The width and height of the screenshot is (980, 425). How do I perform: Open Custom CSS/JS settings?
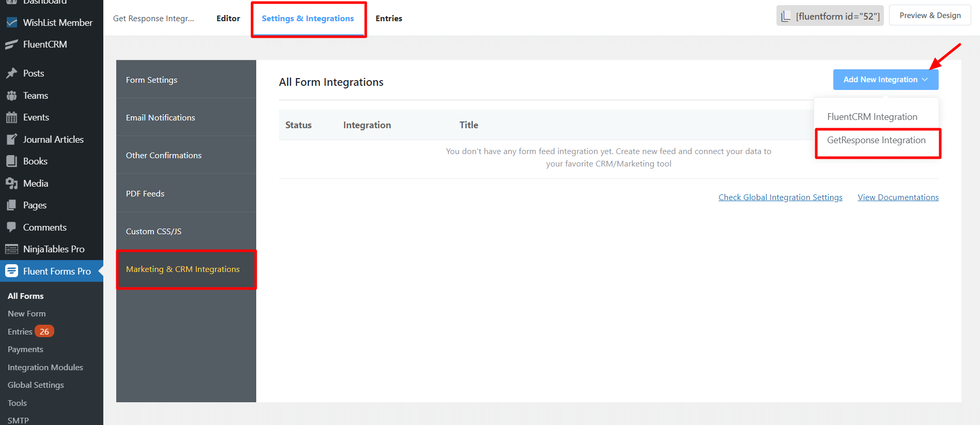[x=186, y=231]
